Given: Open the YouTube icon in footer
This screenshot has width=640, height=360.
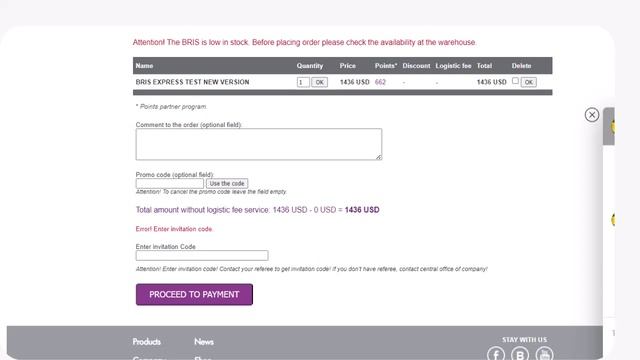Looking at the screenshot, I should 544,354.
